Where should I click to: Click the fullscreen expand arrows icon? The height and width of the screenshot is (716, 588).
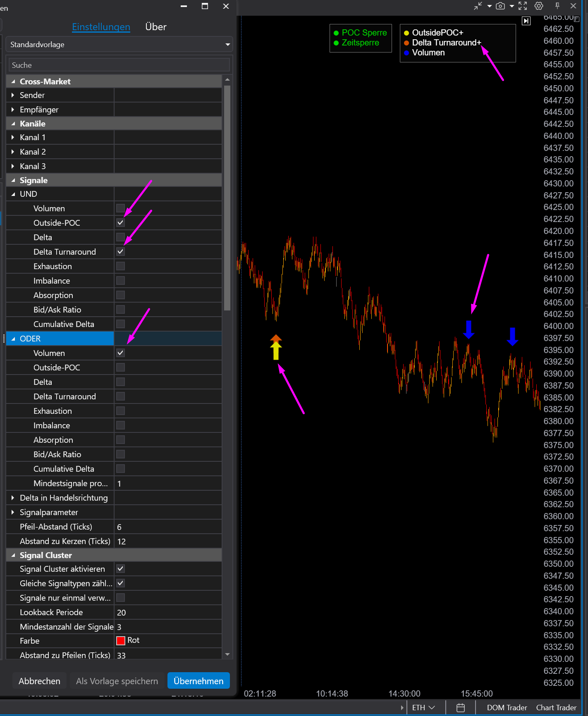523,6
